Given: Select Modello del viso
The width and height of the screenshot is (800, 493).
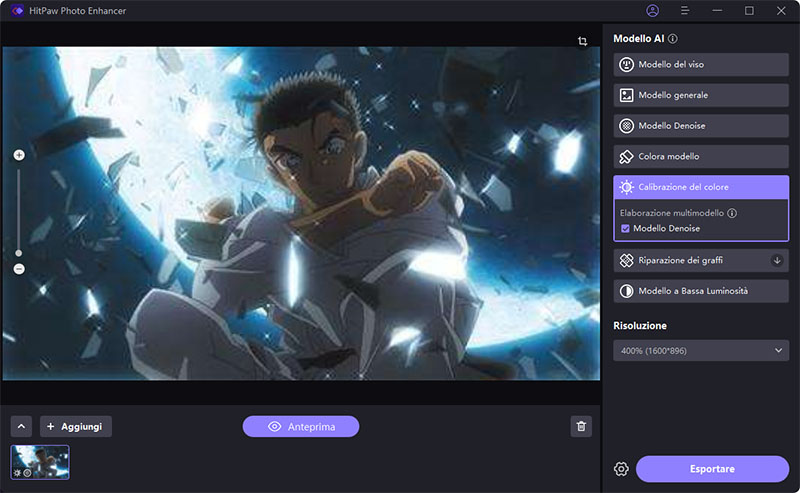Looking at the screenshot, I should coord(701,65).
